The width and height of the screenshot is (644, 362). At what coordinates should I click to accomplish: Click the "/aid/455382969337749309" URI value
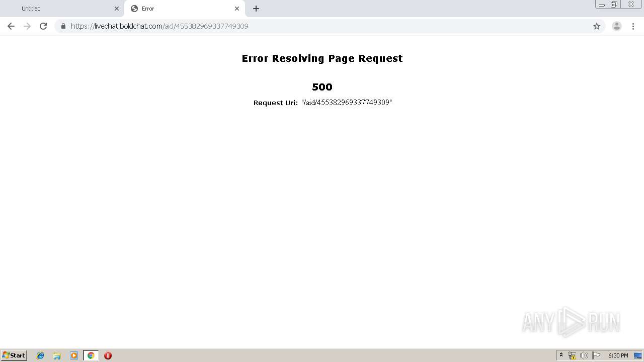(347, 103)
